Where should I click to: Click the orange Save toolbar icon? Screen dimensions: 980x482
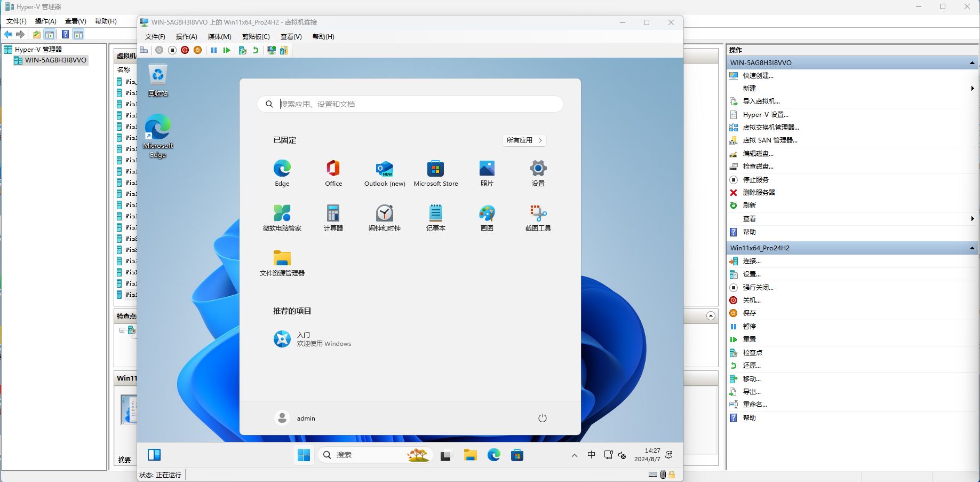[x=197, y=50]
